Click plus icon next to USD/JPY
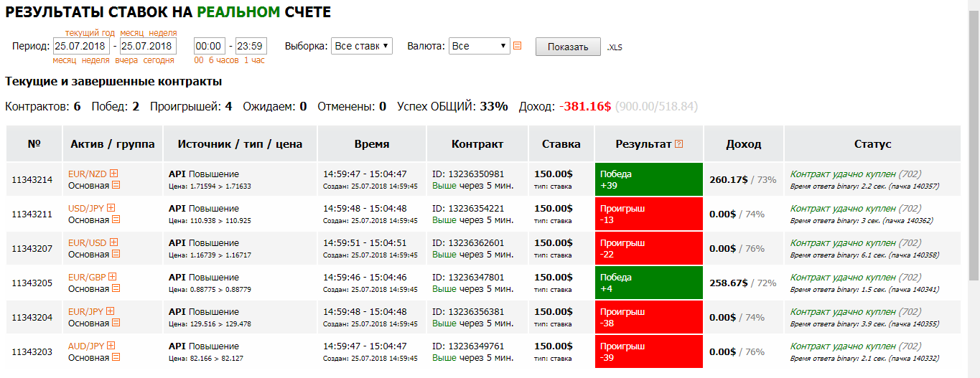The height and width of the screenshot is (378, 980). pos(111,208)
